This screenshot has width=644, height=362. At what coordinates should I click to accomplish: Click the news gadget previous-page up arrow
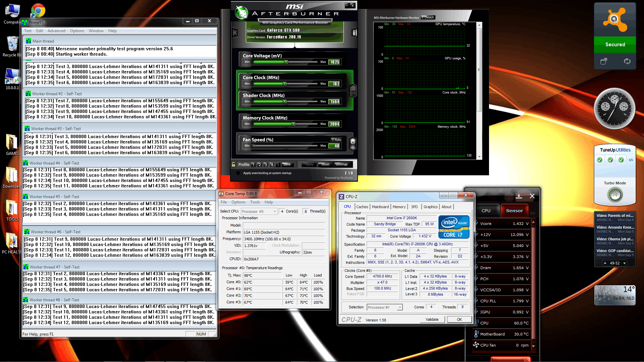605,263
